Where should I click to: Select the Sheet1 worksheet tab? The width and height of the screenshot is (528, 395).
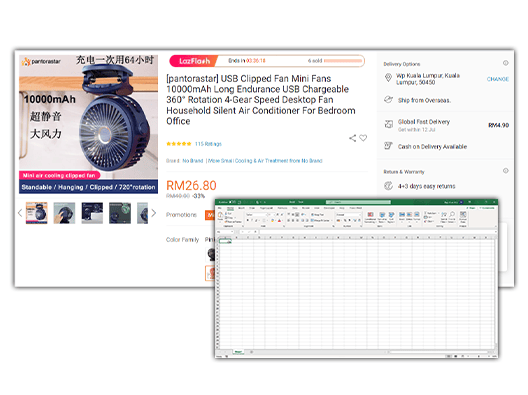coord(238,352)
